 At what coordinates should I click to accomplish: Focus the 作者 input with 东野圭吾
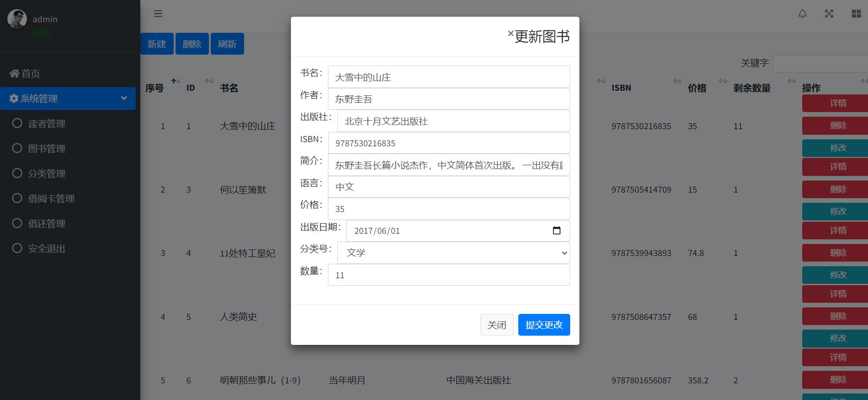449,99
